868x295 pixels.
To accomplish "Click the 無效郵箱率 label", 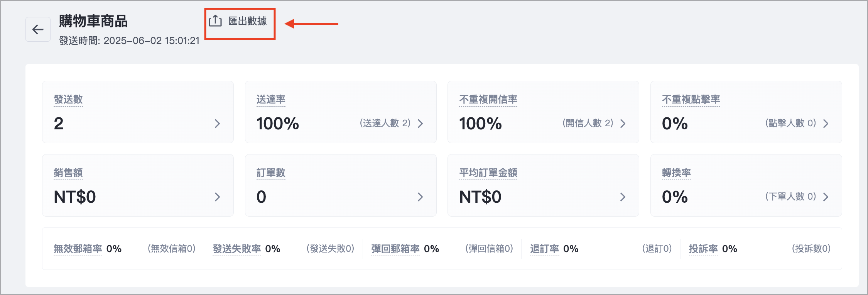I will point(78,249).
